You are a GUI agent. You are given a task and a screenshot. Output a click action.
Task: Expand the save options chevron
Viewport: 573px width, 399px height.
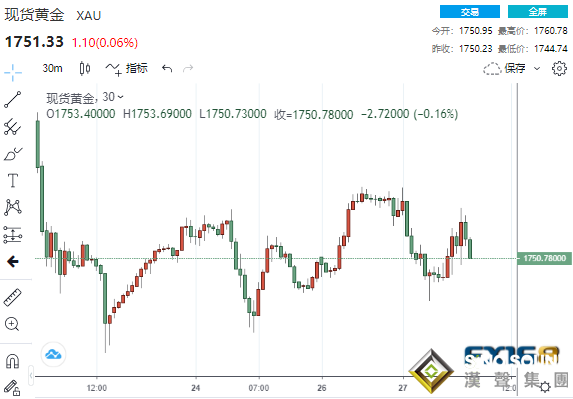537,68
